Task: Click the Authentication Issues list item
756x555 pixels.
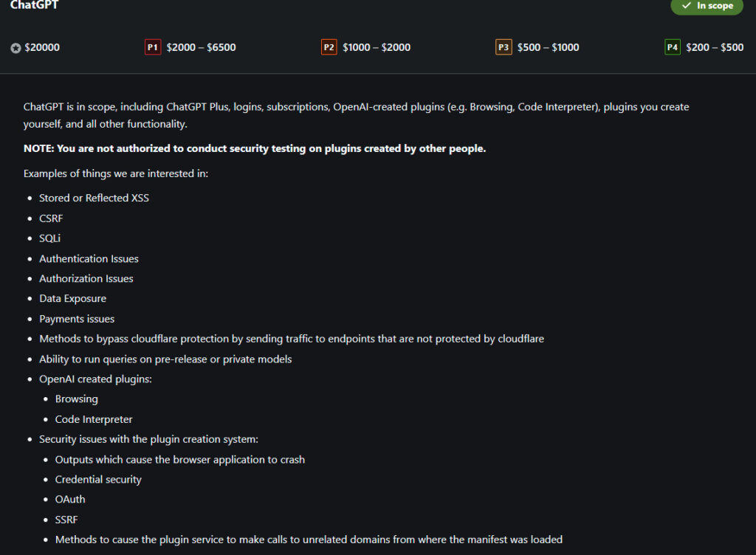Action: (89, 258)
